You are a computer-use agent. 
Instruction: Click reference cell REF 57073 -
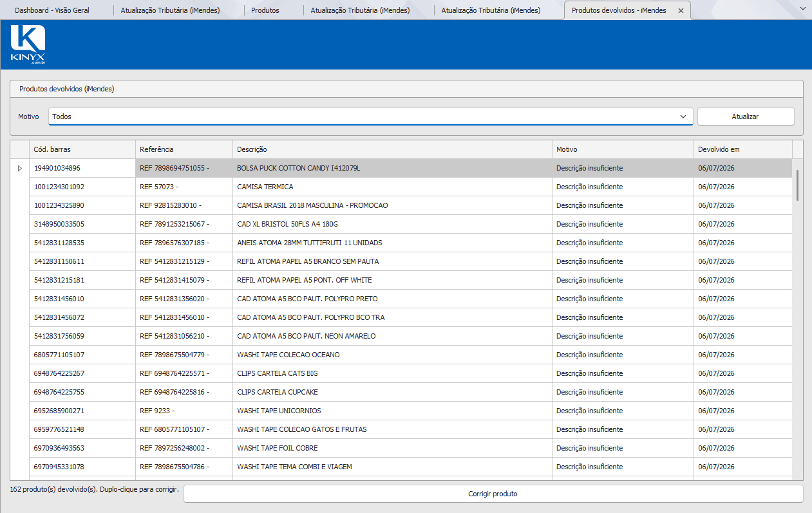184,187
